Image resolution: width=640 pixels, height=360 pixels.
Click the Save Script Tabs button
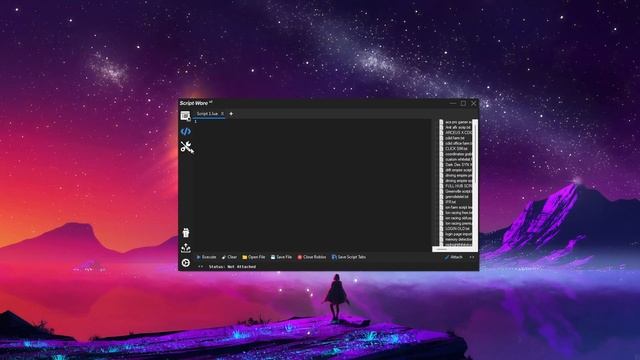349,257
